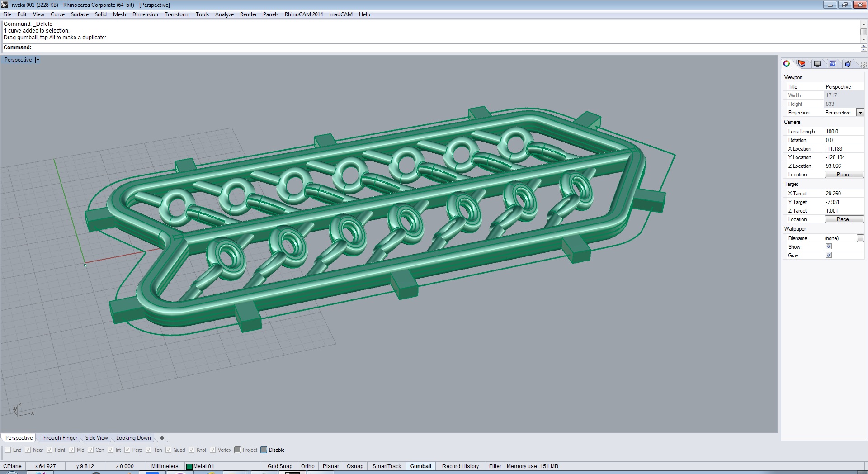Toggle Gumball in the status bar
The width and height of the screenshot is (868, 474).
[x=420, y=466]
